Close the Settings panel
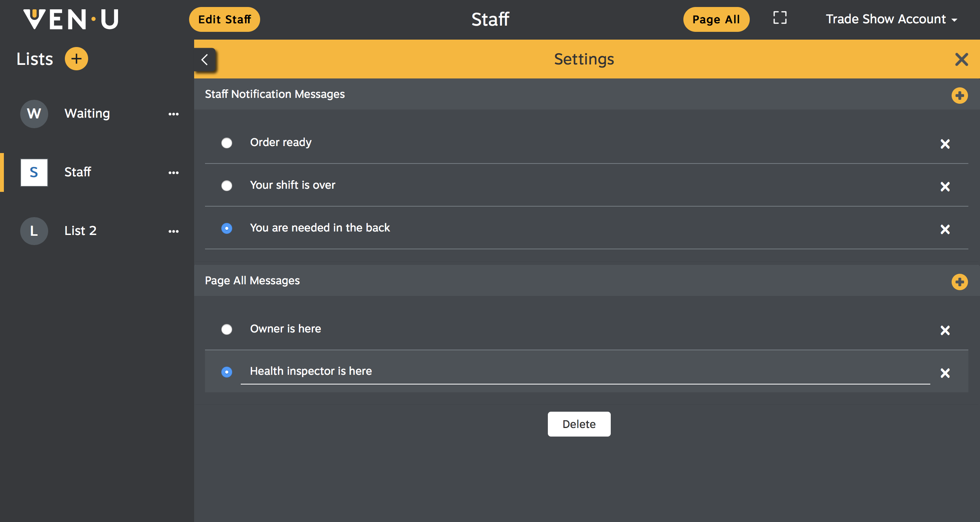 961,59
